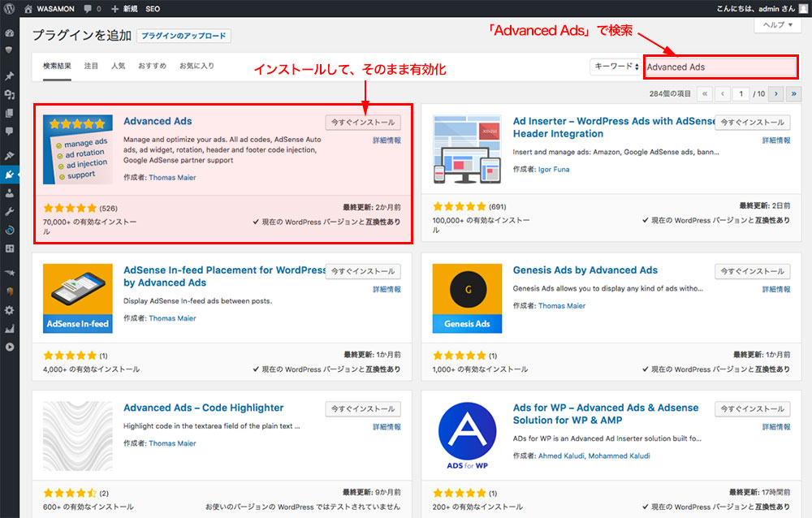Click the shooting-star sidebar icon
The image size is (812, 518).
pyautogui.click(x=9, y=273)
